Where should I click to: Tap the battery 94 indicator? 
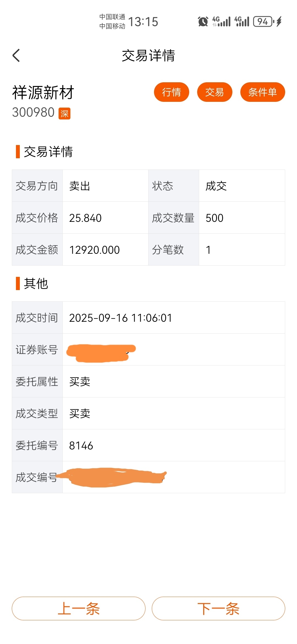(x=263, y=21)
